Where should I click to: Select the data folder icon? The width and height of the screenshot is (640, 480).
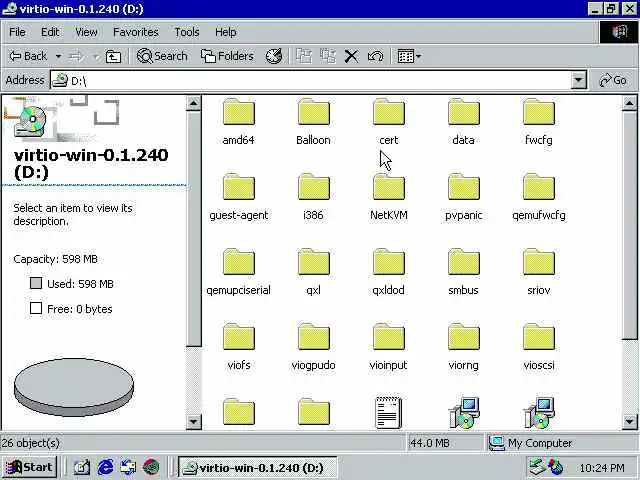(x=464, y=111)
